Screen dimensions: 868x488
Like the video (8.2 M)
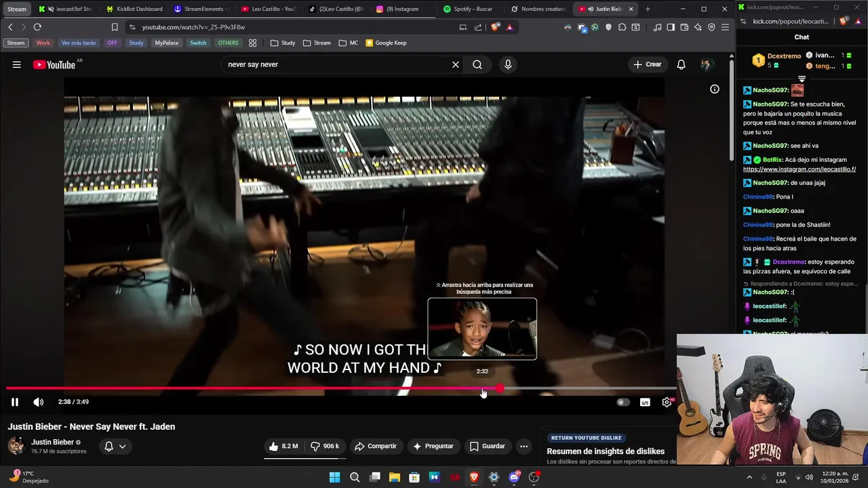(x=283, y=446)
